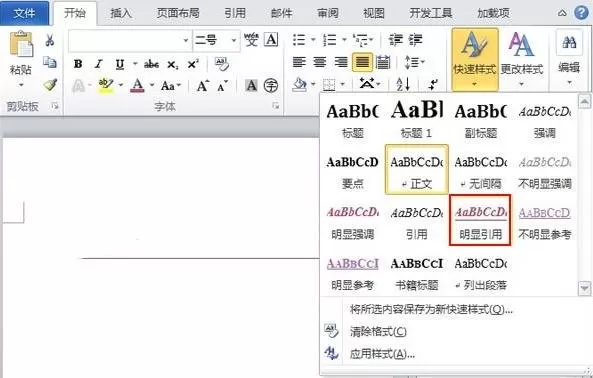Click the Show/Hide paragraph marks icon

[x=433, y=84]
